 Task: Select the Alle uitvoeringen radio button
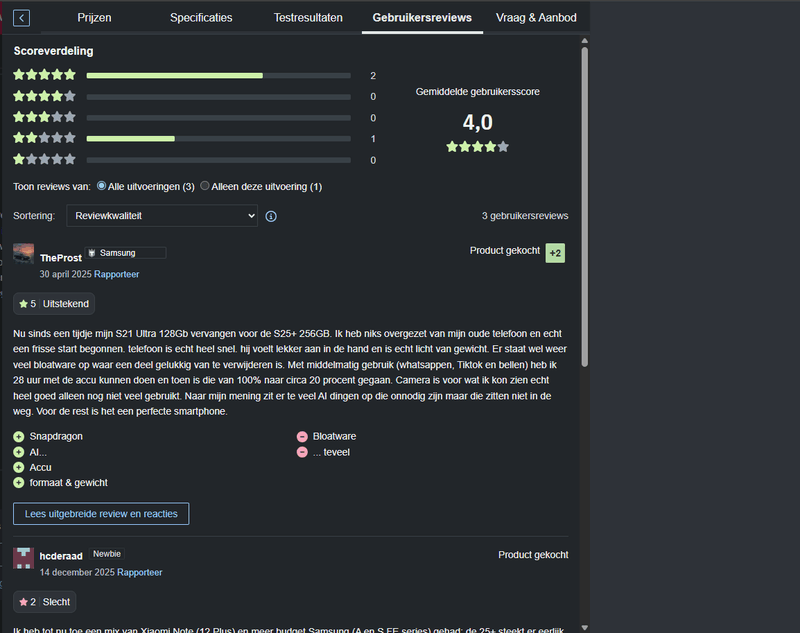(x=102, y=186)
